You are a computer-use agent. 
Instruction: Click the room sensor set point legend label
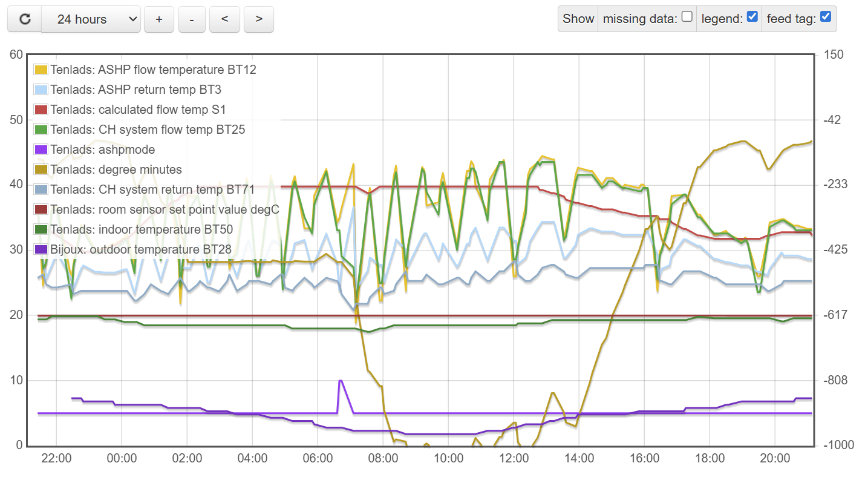(x=165, y=209)
